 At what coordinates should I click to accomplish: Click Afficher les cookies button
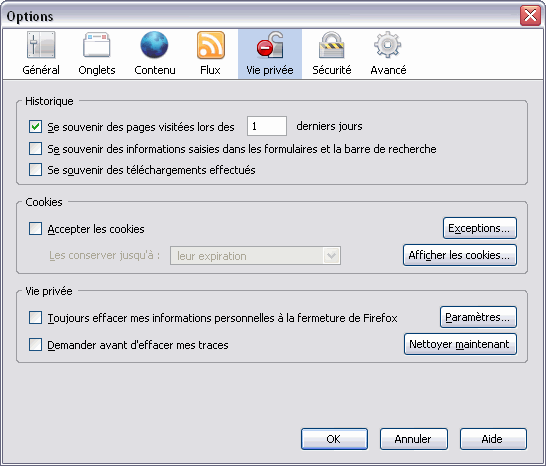click(460, 255)
